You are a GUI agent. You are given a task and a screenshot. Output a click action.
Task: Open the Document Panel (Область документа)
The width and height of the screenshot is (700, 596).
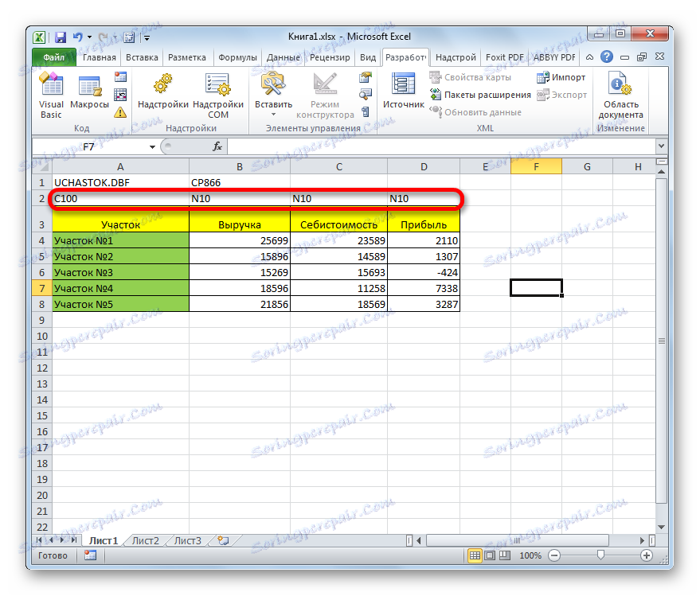(x=620, y=95)
